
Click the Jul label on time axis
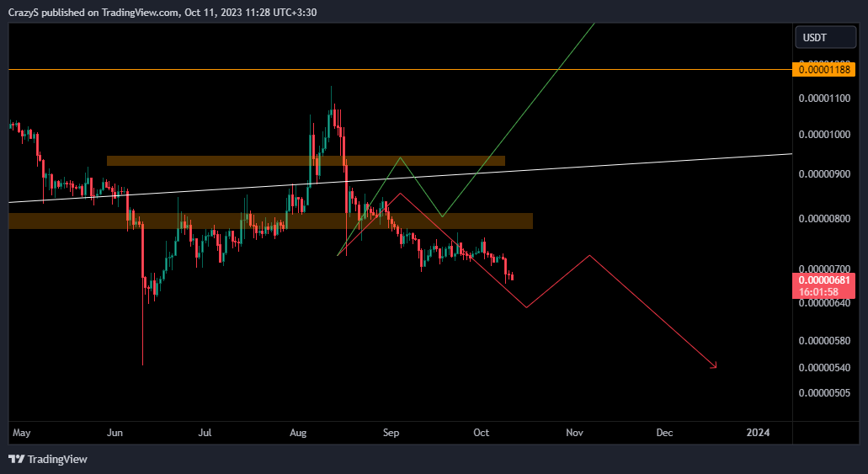point(205,433)
